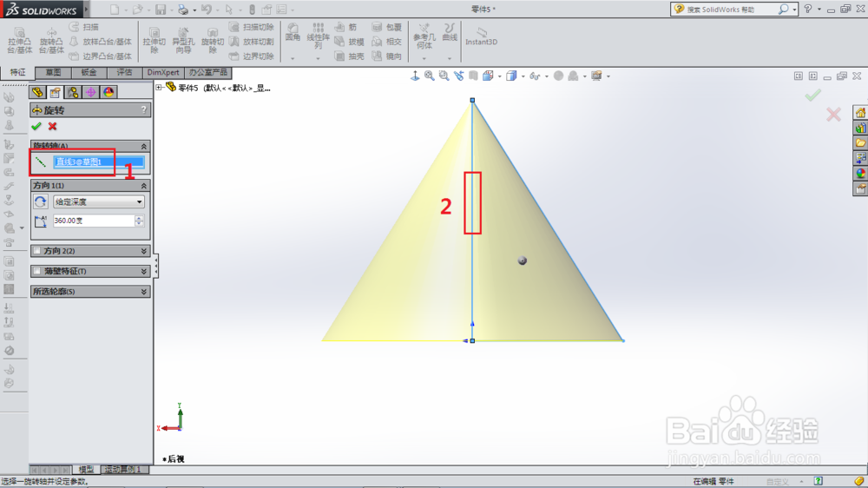
Task: Choose the Boundary Boss/Base (边界凸台/基体) tool
Action: coord(101,56)
